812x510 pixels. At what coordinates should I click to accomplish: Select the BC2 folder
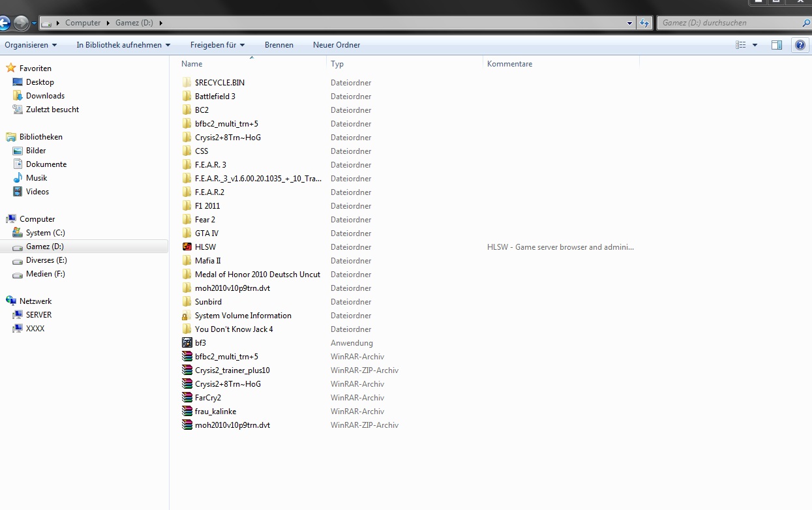202,110
